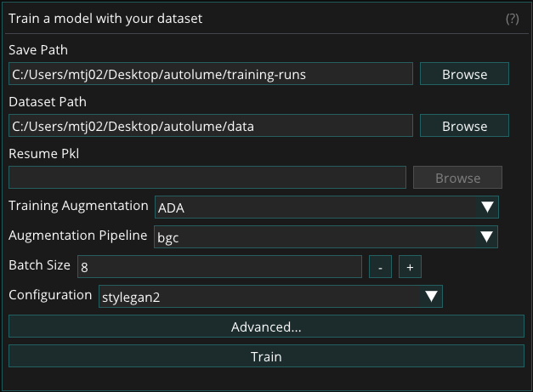533x392 pixels.
Task: Open the Training Augmentation combo box showing ADA
Action: coord(315,207)
